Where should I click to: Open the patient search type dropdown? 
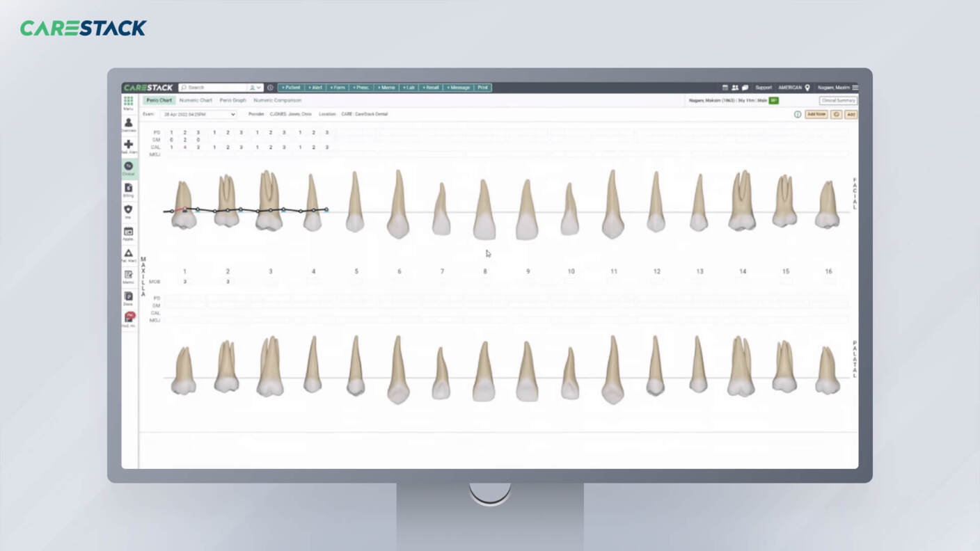[x=256, y=88]
